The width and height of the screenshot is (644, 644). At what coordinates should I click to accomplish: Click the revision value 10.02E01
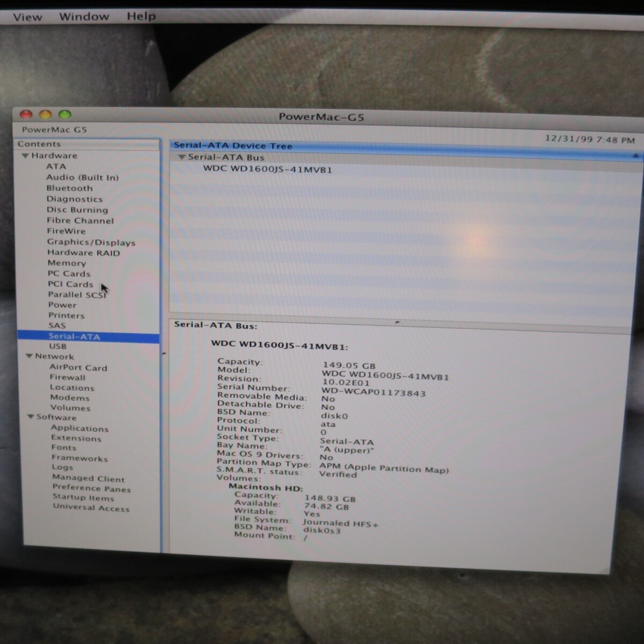pyautogui.click(x=346, y=382)
